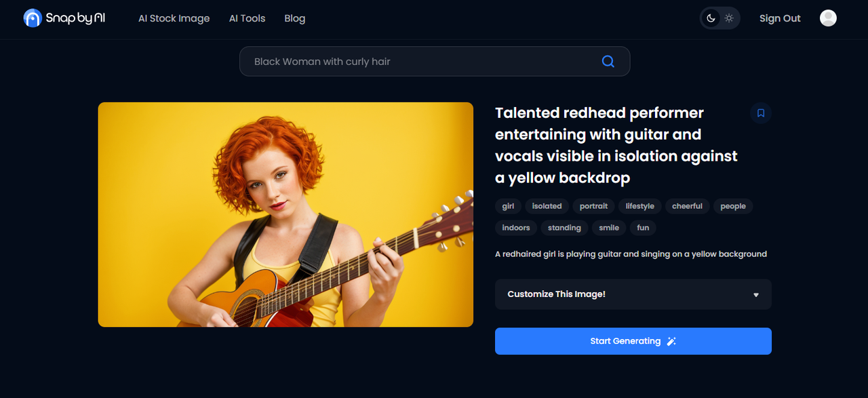868x398 pixels.
Task: Expand the Customize This Image panel
Action: (556, 294)
